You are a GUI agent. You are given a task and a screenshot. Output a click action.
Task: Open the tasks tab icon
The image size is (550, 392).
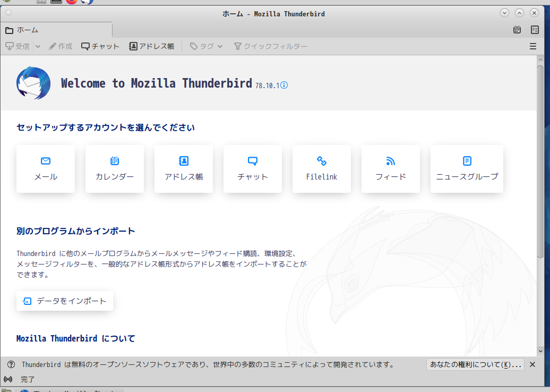coord(535,30)
